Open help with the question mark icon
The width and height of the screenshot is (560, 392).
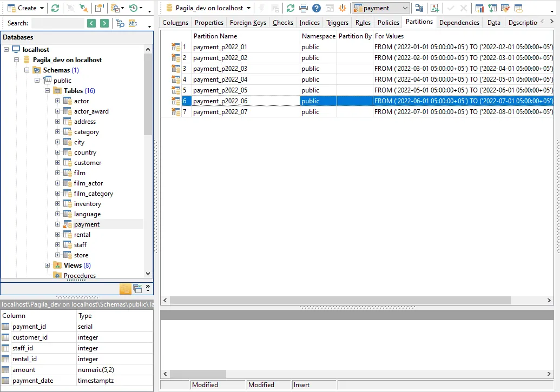316,8
